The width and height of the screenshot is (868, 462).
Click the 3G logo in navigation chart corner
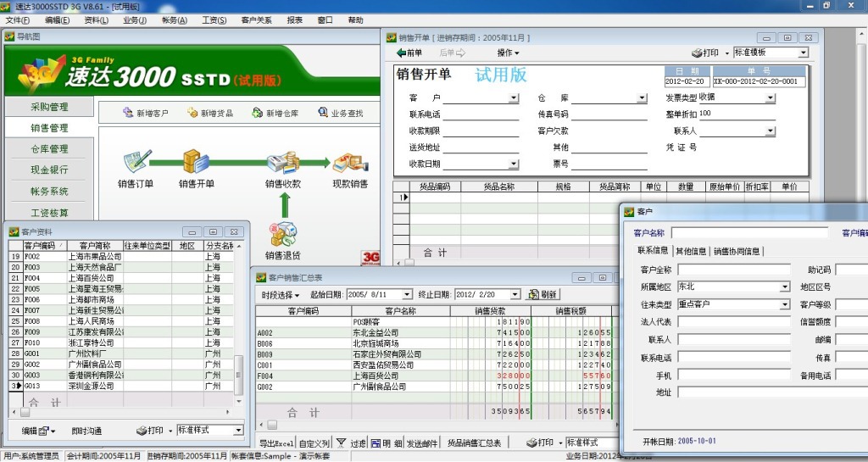click(x=370, y=258)
